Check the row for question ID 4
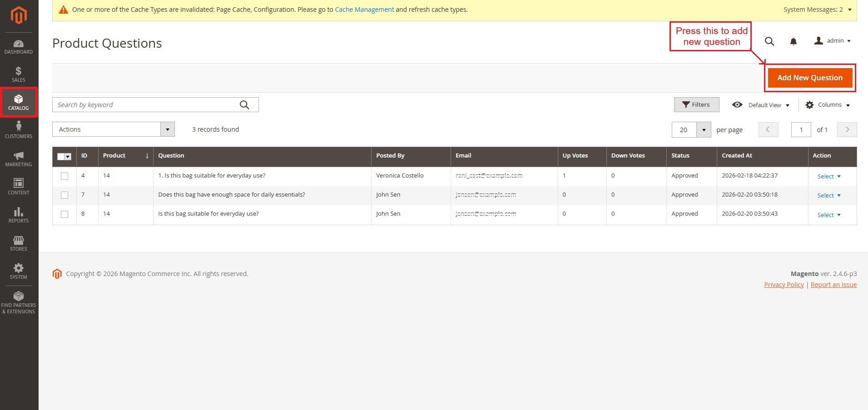This screenshot has height=410, width=868. pyautogui.click(x=64, y=176)
